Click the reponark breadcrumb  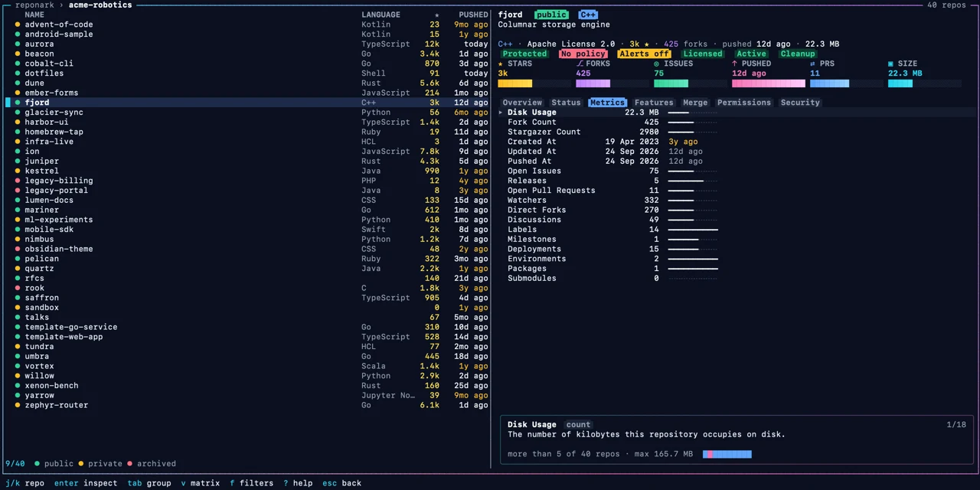34,5
